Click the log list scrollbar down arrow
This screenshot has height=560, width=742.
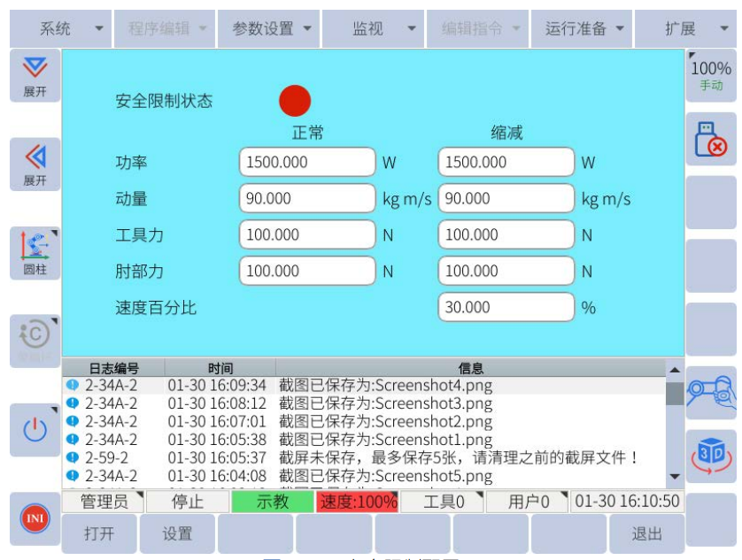675,477
